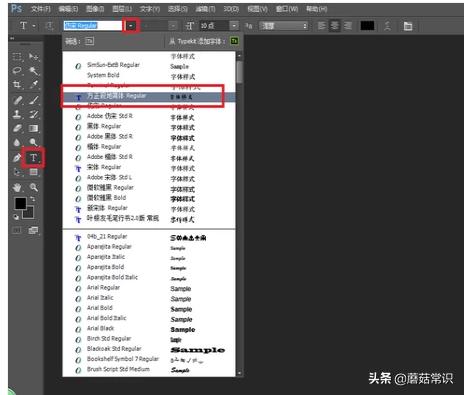Reset default foreground and background colors

[x=16, y=217]
